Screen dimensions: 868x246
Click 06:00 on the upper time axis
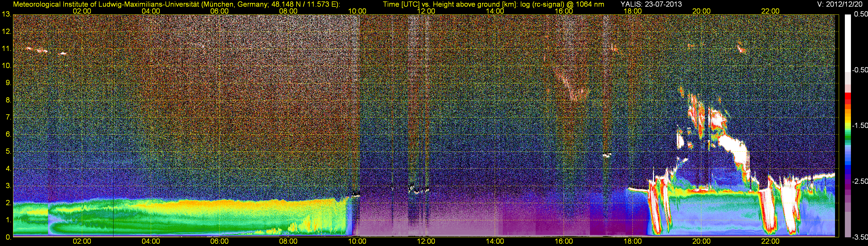pos(219,11)
